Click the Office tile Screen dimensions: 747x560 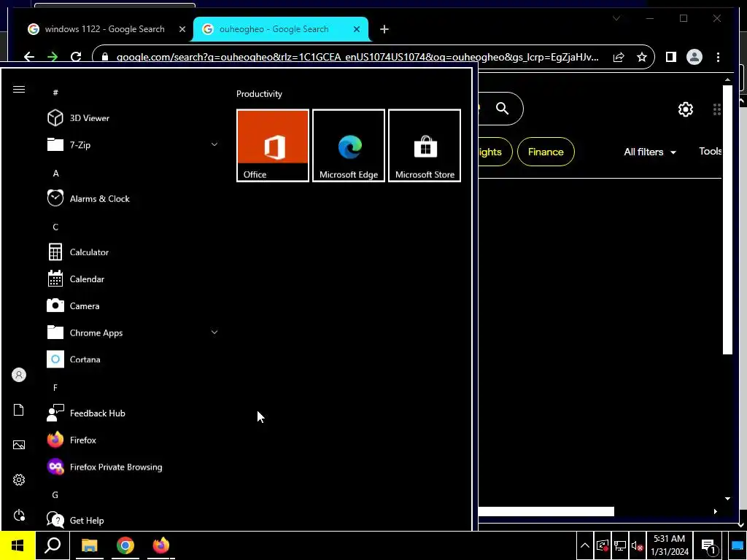pos(273,146)
